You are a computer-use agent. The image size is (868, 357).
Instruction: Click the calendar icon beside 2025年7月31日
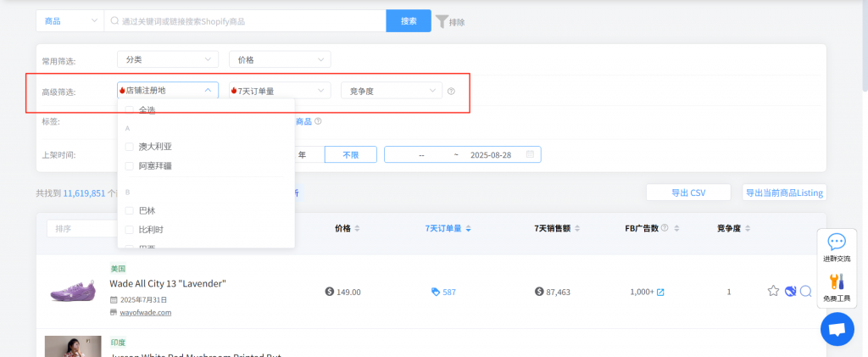tap(114, 300)
